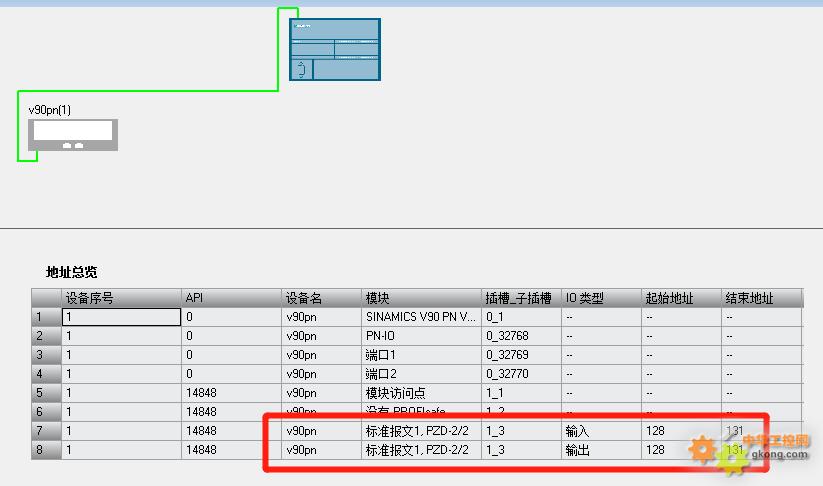Image resolution: width=823 pixels, height=486 pixels.
Task: Click the 1_3 slot cell in row 8
Action: 521,450
